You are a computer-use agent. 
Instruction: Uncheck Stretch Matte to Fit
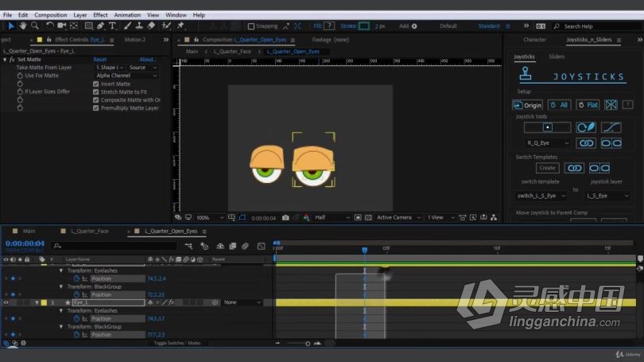pos(95,92)
